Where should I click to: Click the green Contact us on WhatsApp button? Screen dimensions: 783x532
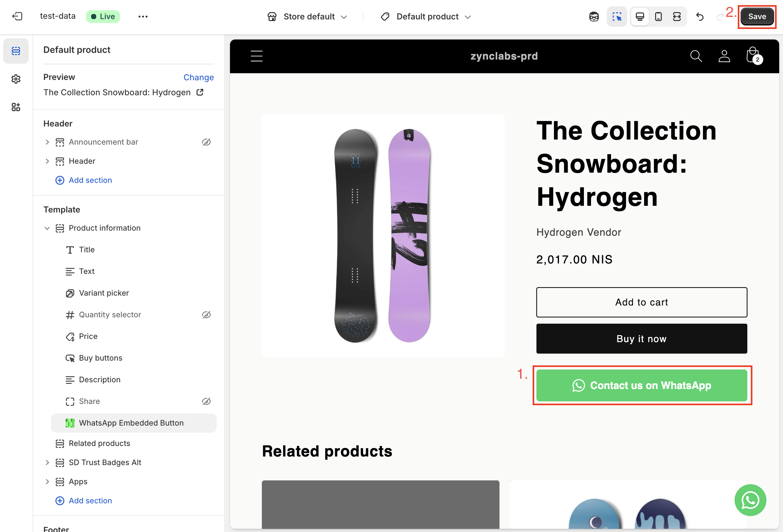[642, 385]
